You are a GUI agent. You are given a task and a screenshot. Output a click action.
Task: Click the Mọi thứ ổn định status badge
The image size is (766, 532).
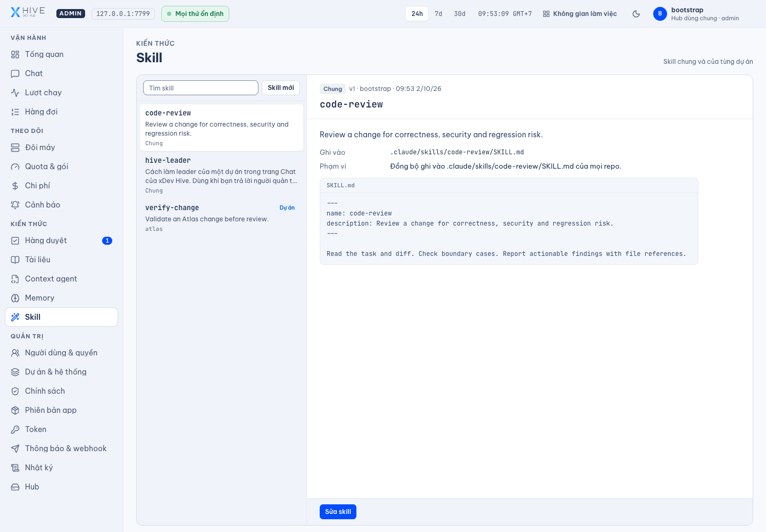coord(195,14)
